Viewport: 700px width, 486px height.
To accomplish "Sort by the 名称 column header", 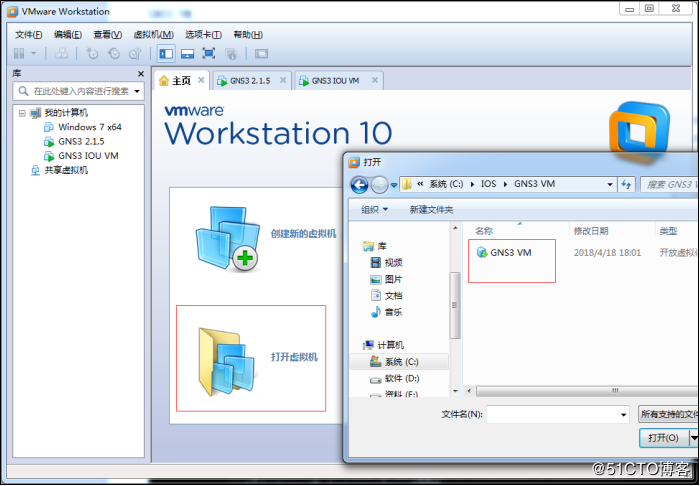I will pyautogui.click(x=484, y=231).
